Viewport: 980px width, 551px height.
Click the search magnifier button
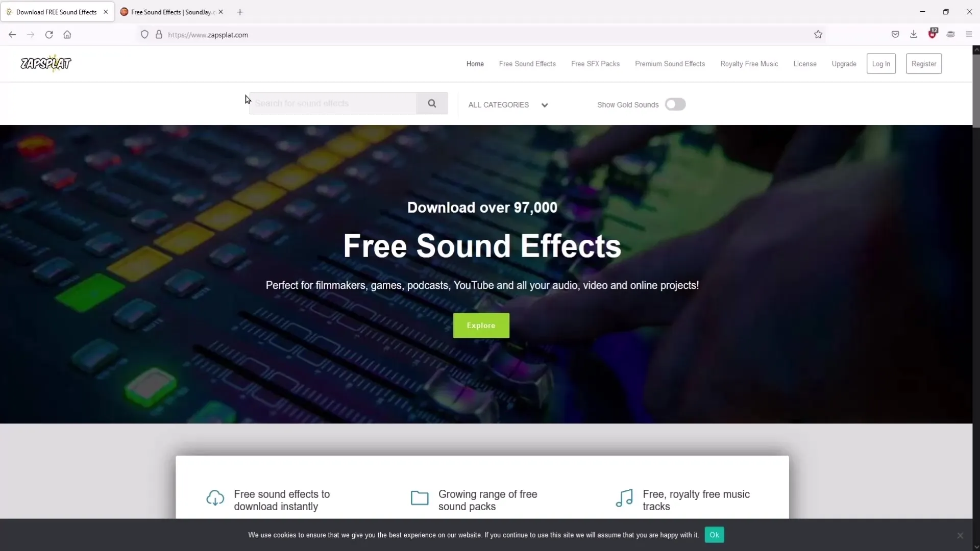tap(432, 104)
